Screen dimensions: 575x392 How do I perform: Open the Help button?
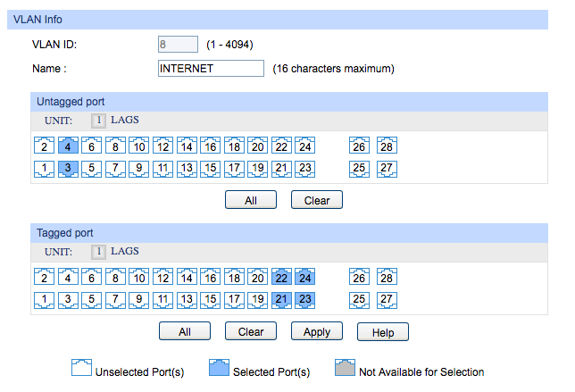(383, 332)
